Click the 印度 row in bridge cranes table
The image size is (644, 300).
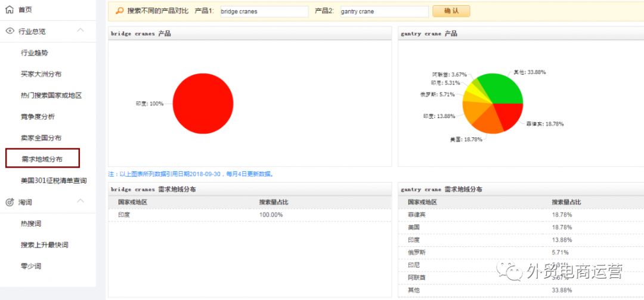(x=250, y=215)
